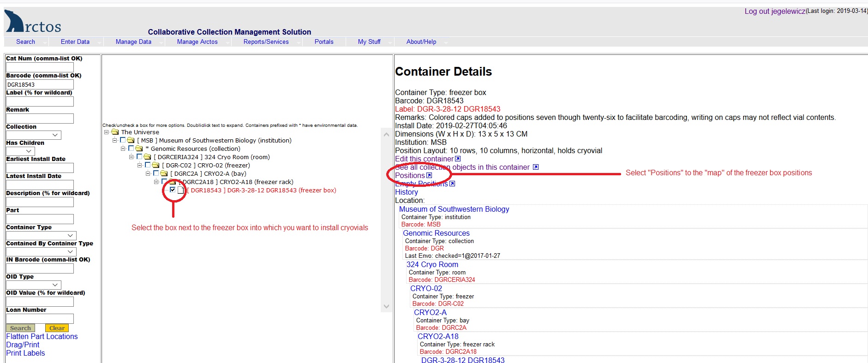Click the folder icon beside Museum of Southwestern Biology
Image resolution: width=868 pixels, height=363 pixels.
click(131, 140)
